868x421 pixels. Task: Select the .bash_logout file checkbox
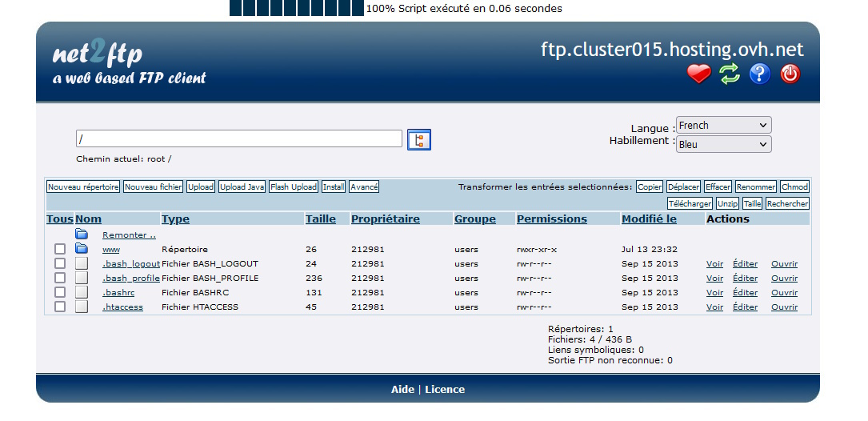pyautogui.click(x=60, y=263)
